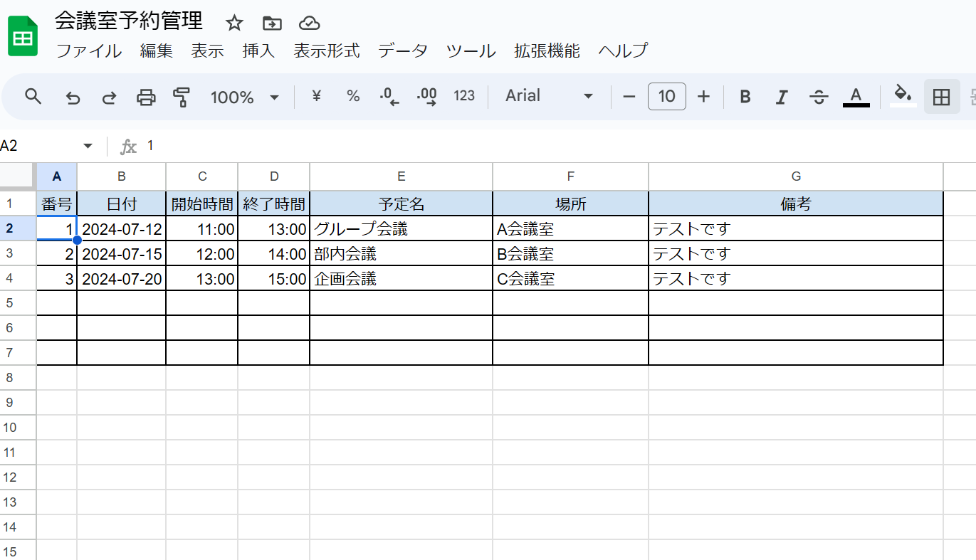Select the 企画会議 cell
This screenshot has height=560, width=976.
tap(402, 278)
